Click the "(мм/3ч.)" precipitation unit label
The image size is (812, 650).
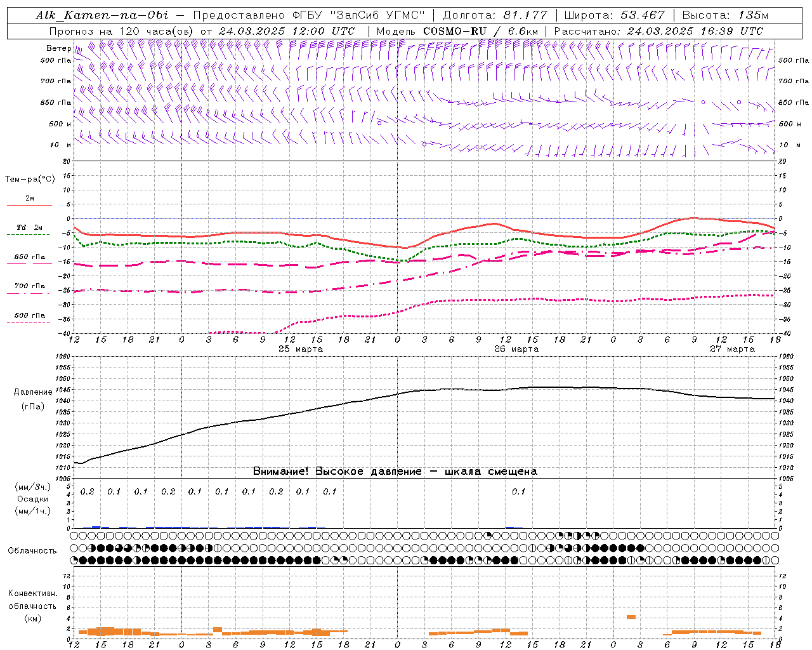[x=33, y=487]
